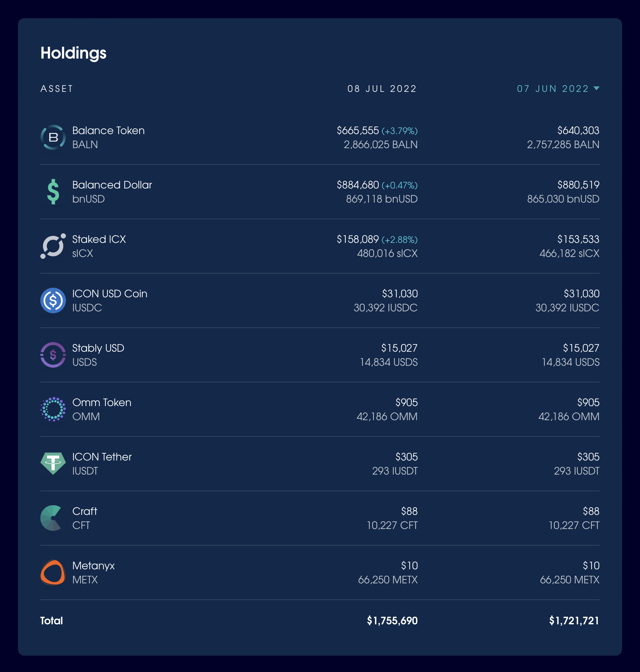Screen dimensions: 640x672
Task: Open the 07 JUN 2022 date dropdown
Action: pos(558,89)
